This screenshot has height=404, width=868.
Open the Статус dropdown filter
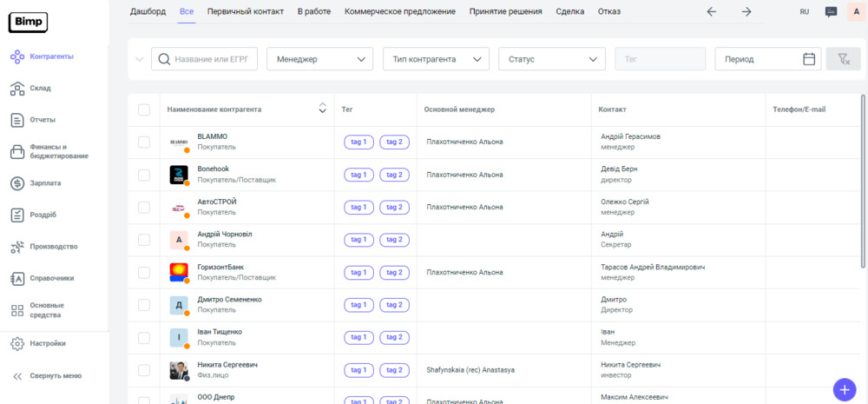551,59
